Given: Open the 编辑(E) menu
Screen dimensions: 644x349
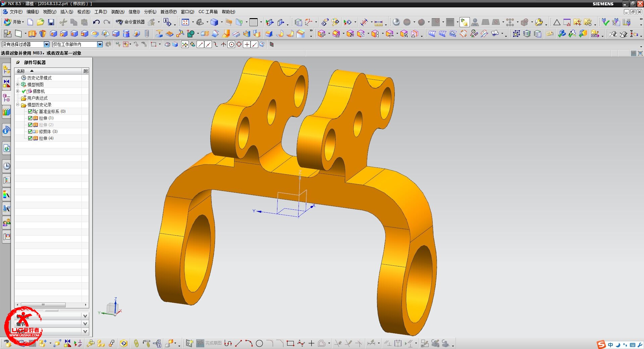Looking at the screenshot, I should (x=33, y=12).
